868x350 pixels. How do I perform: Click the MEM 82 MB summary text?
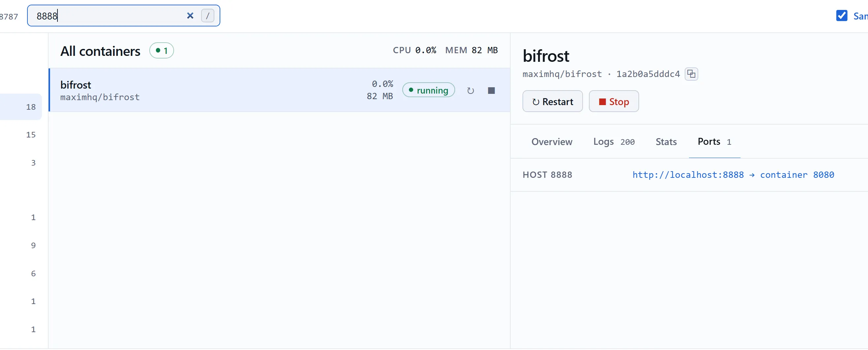click(471, 50)
